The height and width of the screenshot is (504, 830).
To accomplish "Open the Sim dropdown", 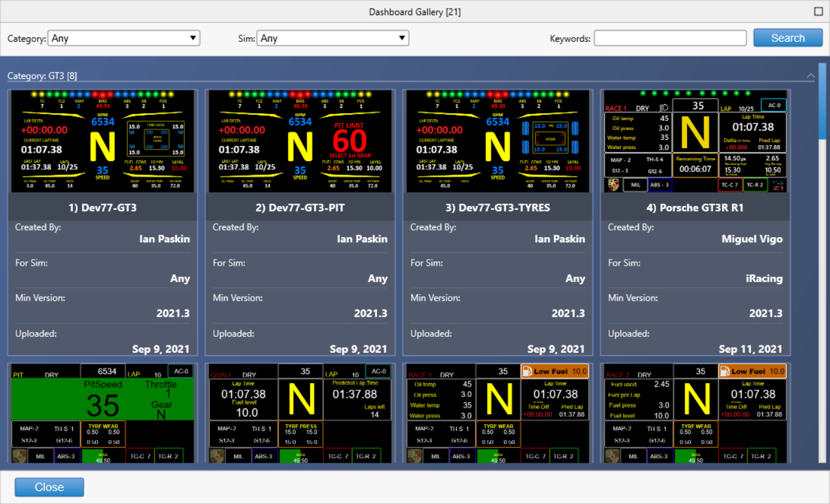I will 333,38.
